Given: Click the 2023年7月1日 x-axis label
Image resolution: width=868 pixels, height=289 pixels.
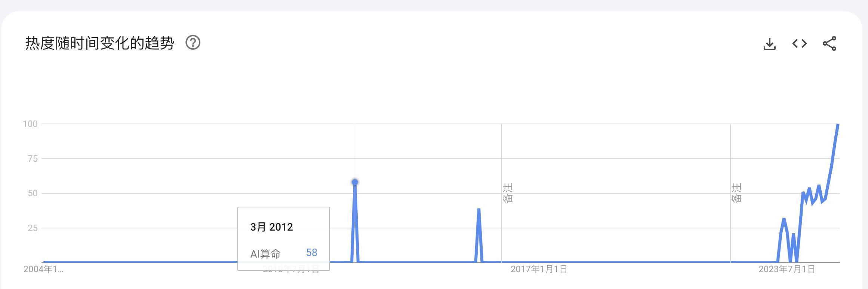Looking at the screenshot, I should click(787, 269).
